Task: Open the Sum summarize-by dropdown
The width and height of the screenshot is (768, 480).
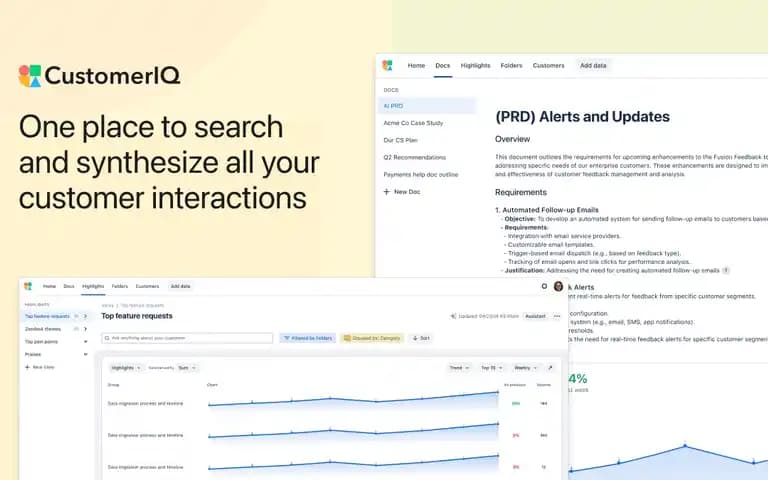Action: pos(187,368)
